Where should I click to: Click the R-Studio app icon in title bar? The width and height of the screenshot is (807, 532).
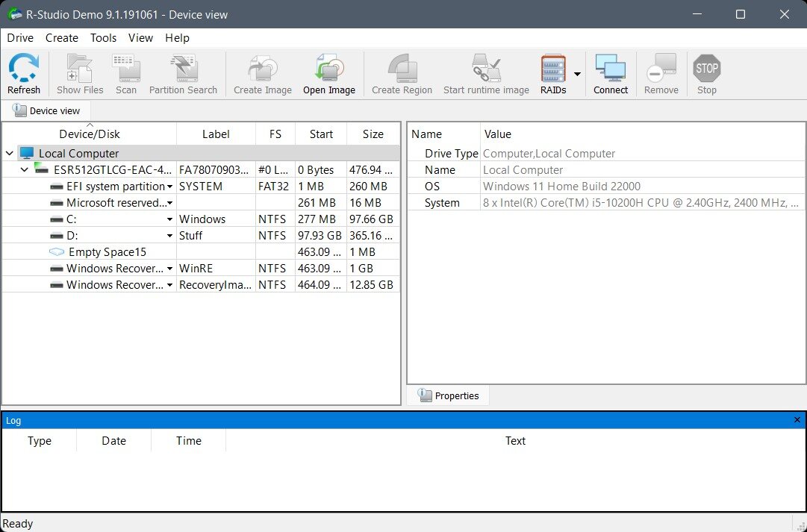coord(14,14)
